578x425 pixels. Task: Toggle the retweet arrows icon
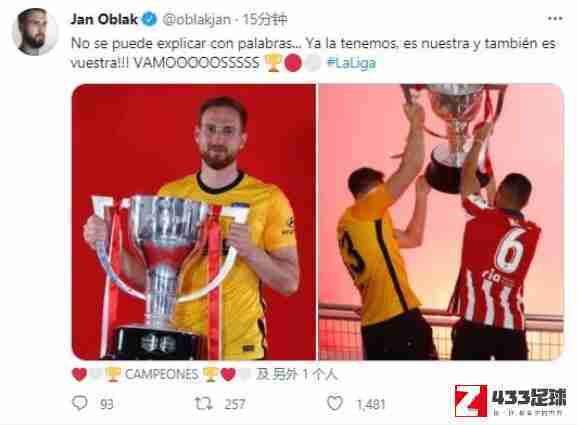[x=203, y=404]
